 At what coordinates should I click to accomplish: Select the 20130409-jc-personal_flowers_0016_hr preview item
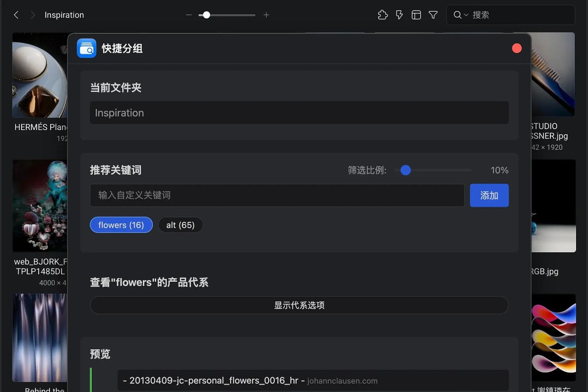point(313,381)
